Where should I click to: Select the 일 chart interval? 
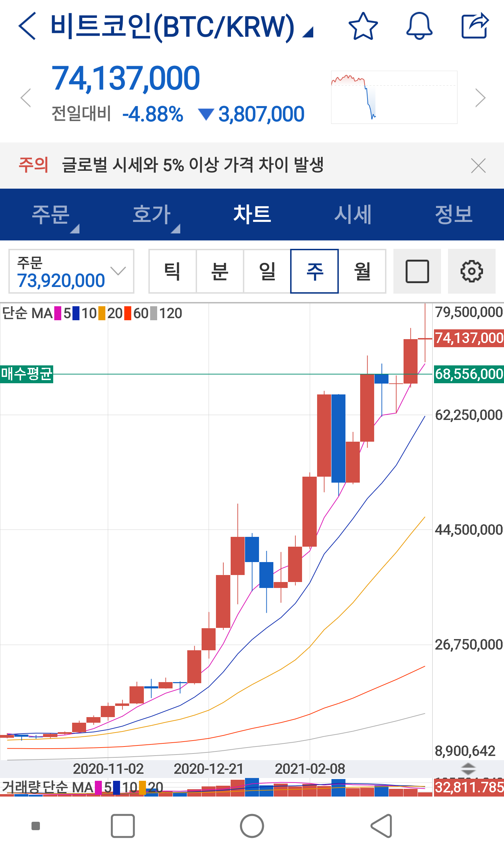[267, 271]
